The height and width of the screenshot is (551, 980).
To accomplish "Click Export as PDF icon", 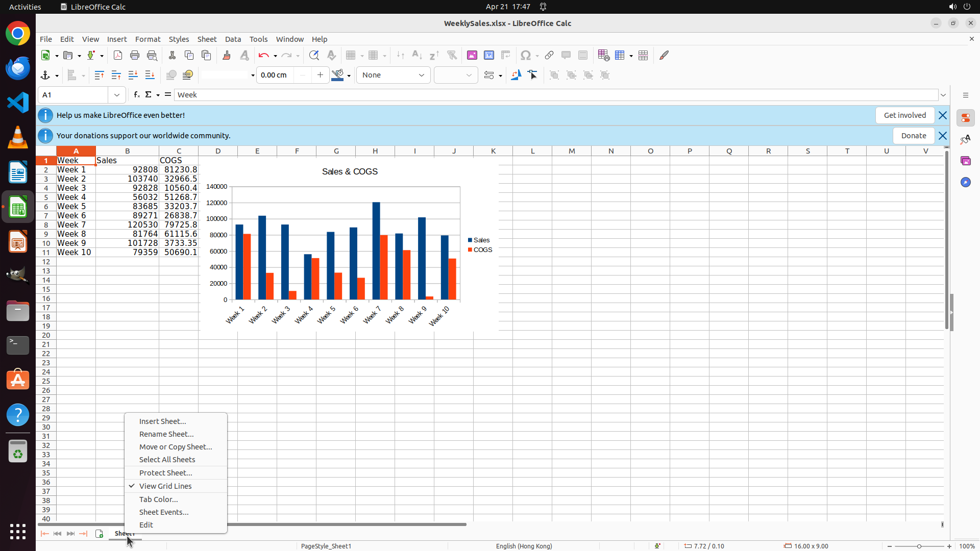I will [118, 55].
